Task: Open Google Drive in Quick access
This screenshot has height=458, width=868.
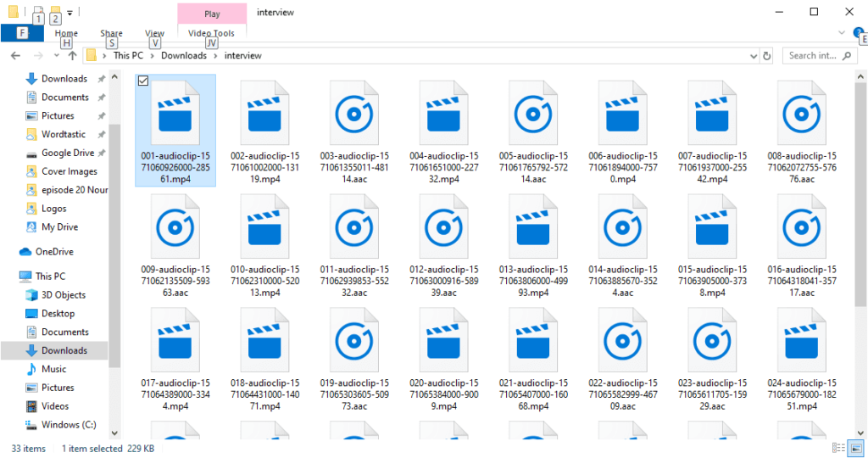Action: click(x=68, y=153)
